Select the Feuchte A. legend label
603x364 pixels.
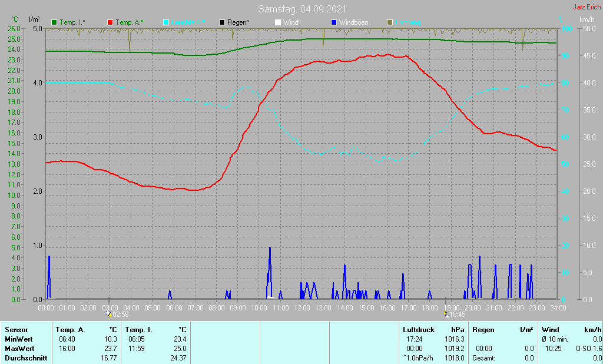pos(188,23)
